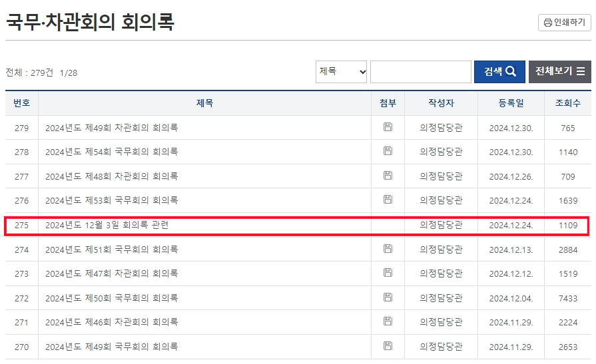The image size is (596, 364).
Task: Open attachment icon for row 278
Action: [388, 151]
